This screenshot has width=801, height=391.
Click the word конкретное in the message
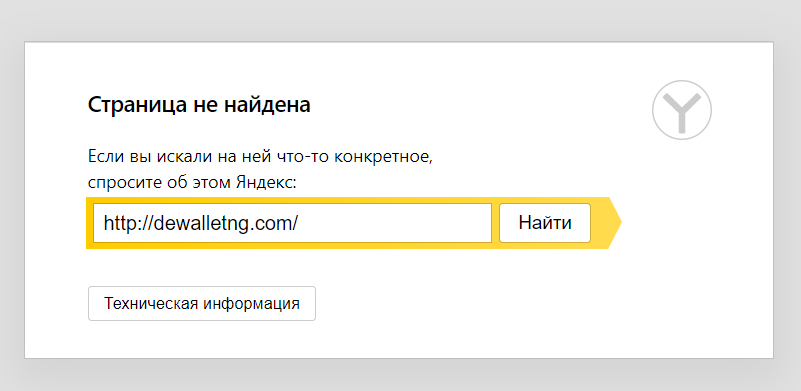tap(383, 156)
